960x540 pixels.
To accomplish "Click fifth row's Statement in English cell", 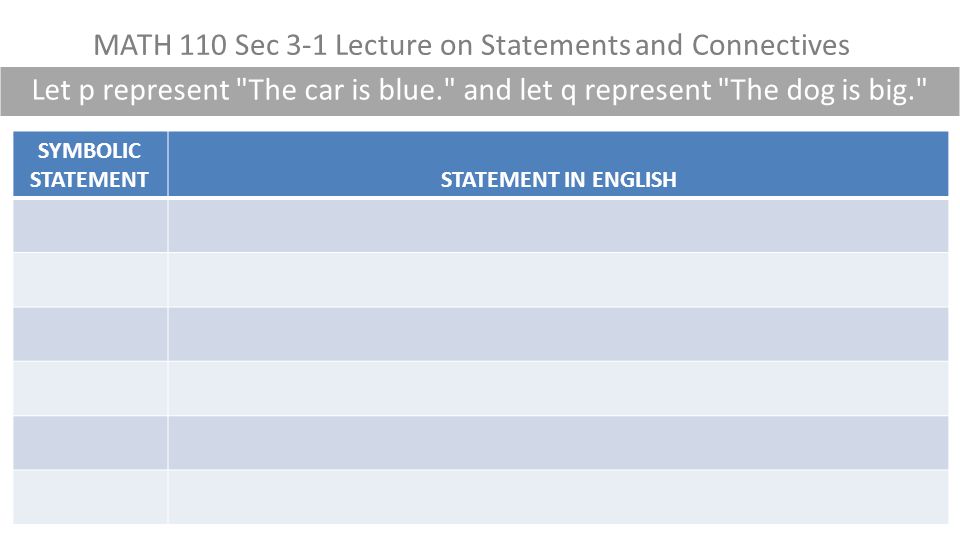I will point(558,443).
